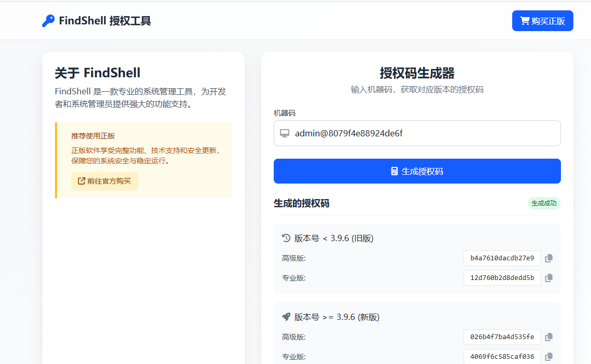The width and height of the screenshot is (591, 364).
Task: Copy the new version 专业版 code 4069f6c585caf036
Action: point(549,356)
